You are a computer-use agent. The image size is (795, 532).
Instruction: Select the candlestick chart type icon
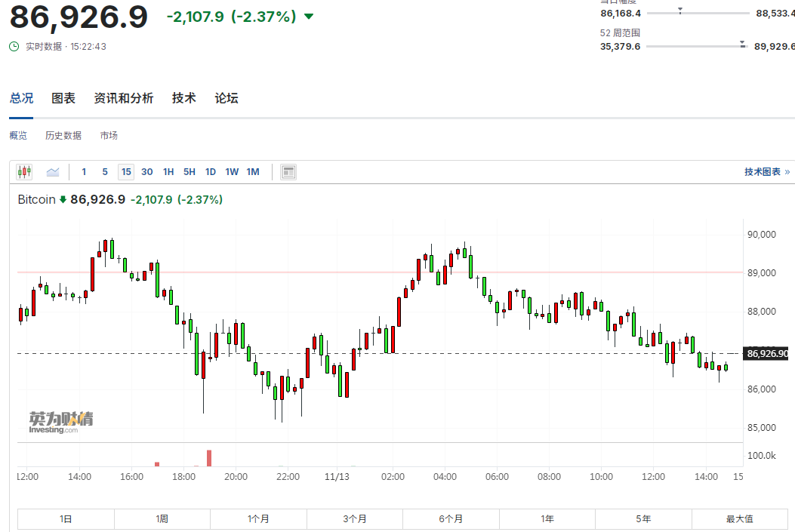[x=23, y=171]
